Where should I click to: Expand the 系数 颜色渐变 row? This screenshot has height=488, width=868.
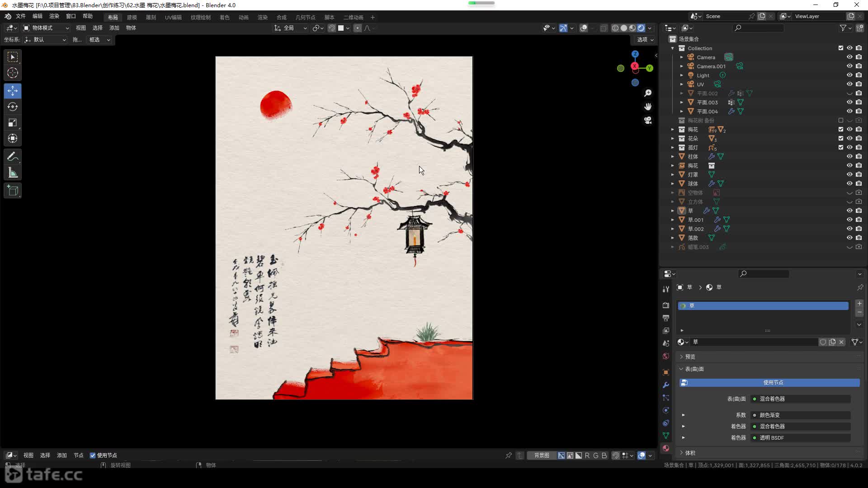point(683,415)
